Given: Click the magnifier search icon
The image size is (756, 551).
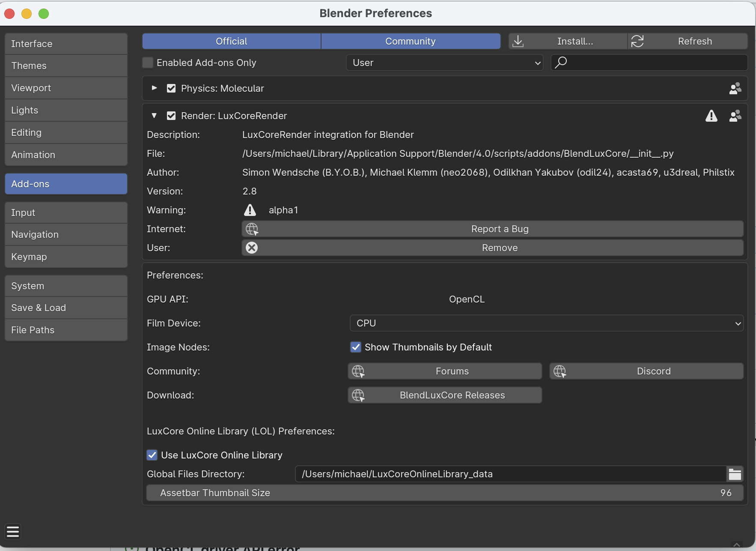Looking at the screenshot, I should (x=561, y=63).
